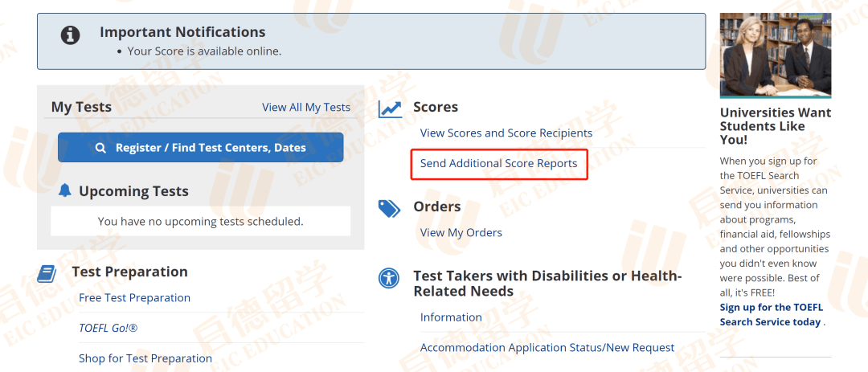Viewport: 868px width, 372px height.
Task: Click the magnifier icon in Register button
Action: point(100,148)
